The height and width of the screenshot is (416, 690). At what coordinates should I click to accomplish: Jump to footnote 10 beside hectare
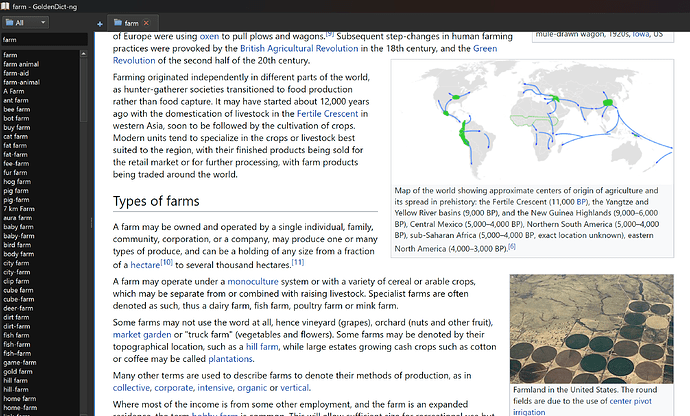click(x=167, y=263)
